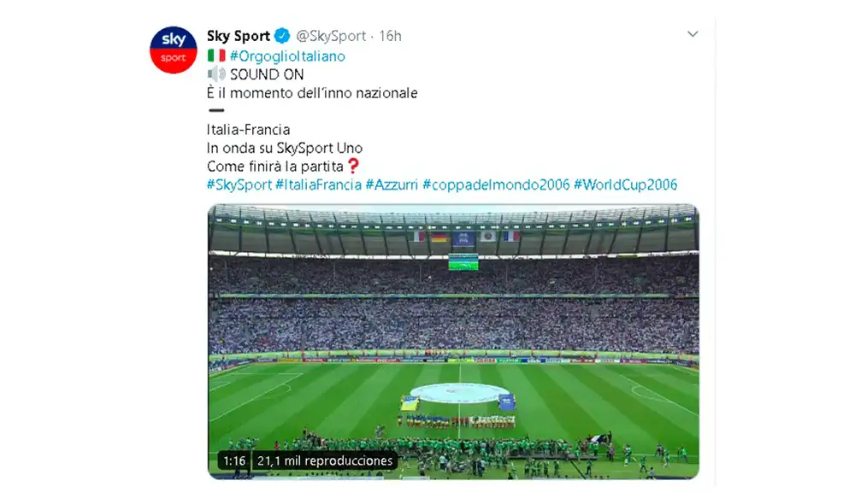Viewport: 855px width, 504px height.
Task: Click the Sky Sport profile avatar
Action: point(174,50)
